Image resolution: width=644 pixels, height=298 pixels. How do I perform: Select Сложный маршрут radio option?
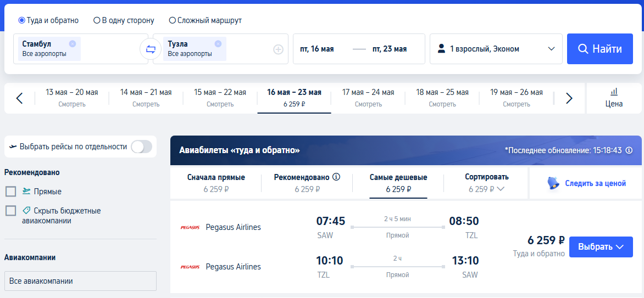[x=173, y=20]
